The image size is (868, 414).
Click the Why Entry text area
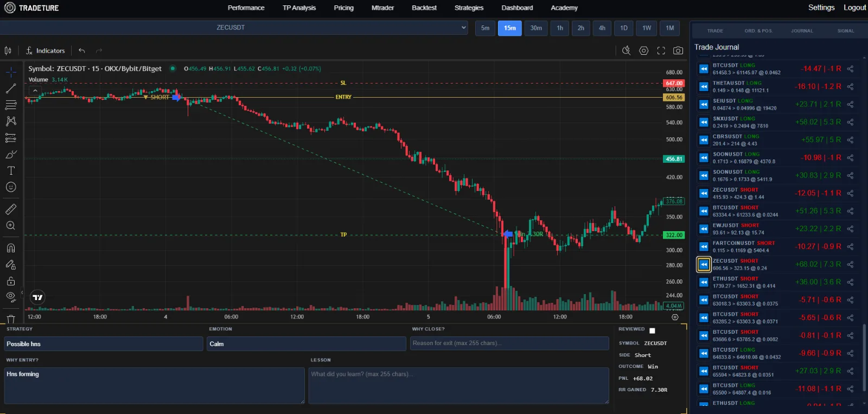coord(155,386)
